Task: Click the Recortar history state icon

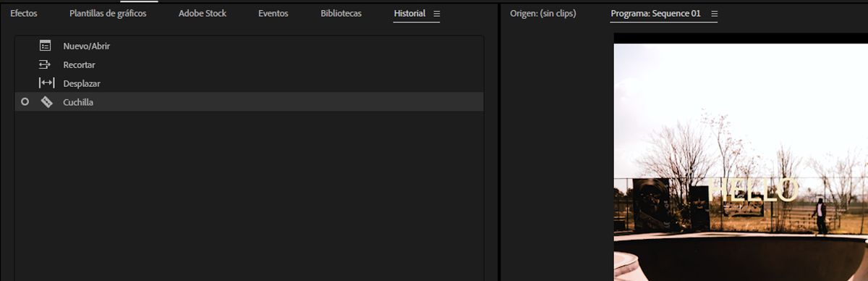Action: [x=46, y=64]
